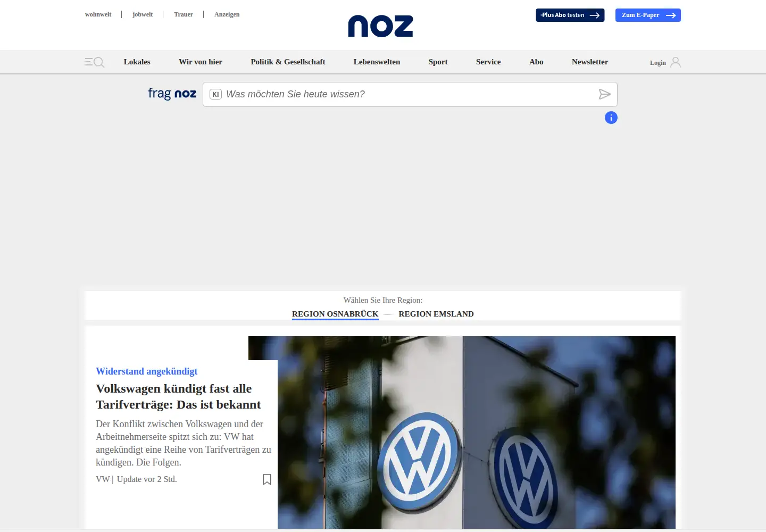Click the KI badge in search field

tap(215, 94)
